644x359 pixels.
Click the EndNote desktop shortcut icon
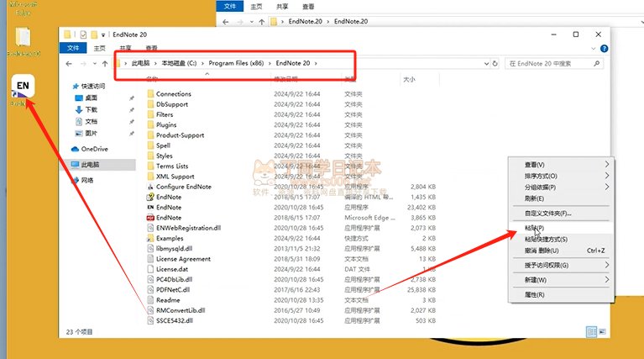click(22, 88)
